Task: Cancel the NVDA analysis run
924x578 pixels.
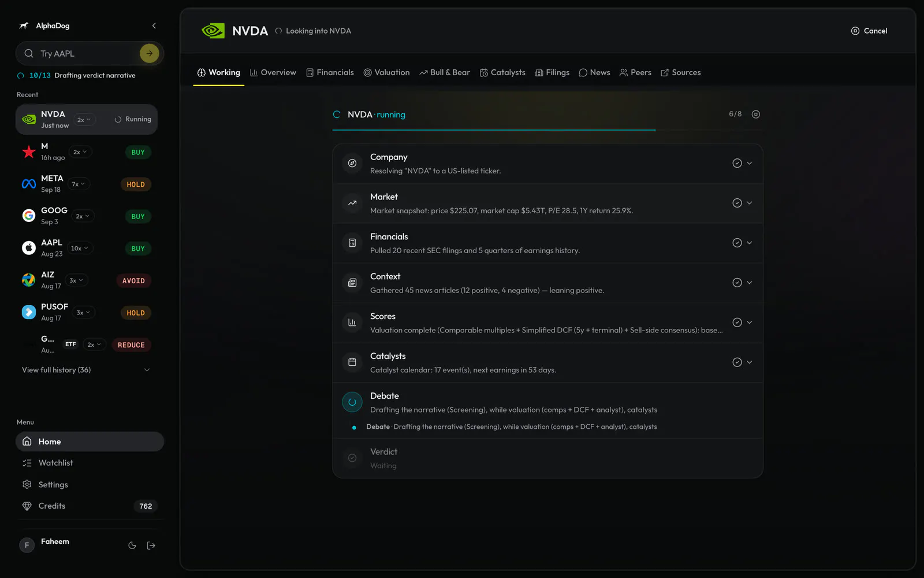Action: [869, 31]
